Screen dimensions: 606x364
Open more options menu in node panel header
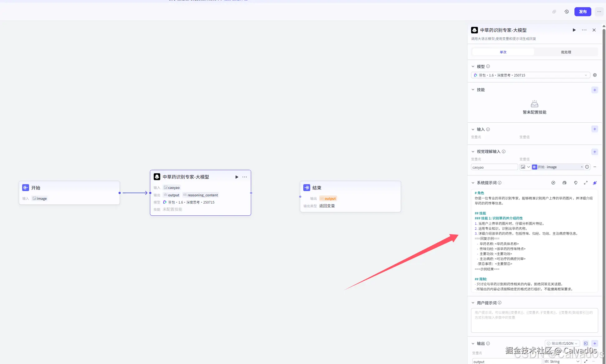coord(584,30)
